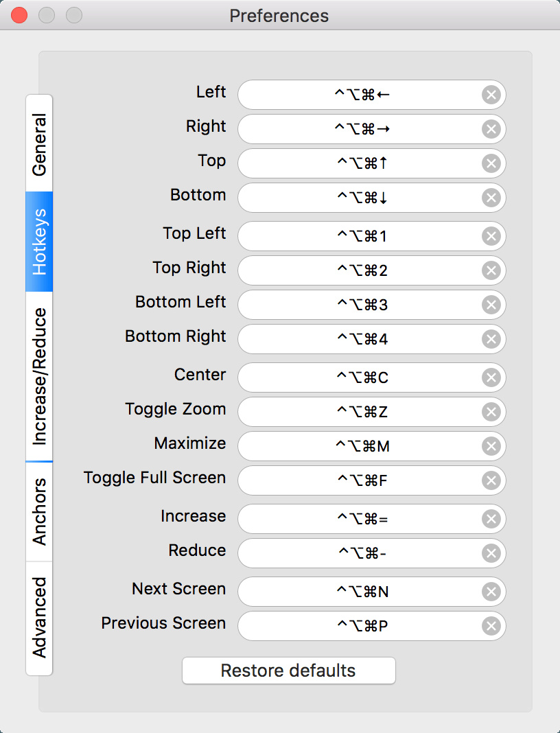
Task: Select the Anchors tab
Action: tap(39, 511)
